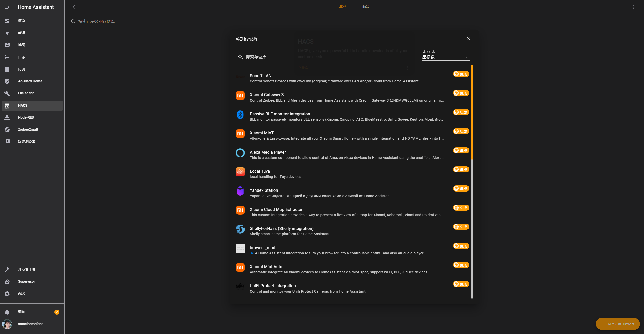Open Node-RED sidebar icon
The width and height of the screenshot is (644, 334).
click(7, 118)
